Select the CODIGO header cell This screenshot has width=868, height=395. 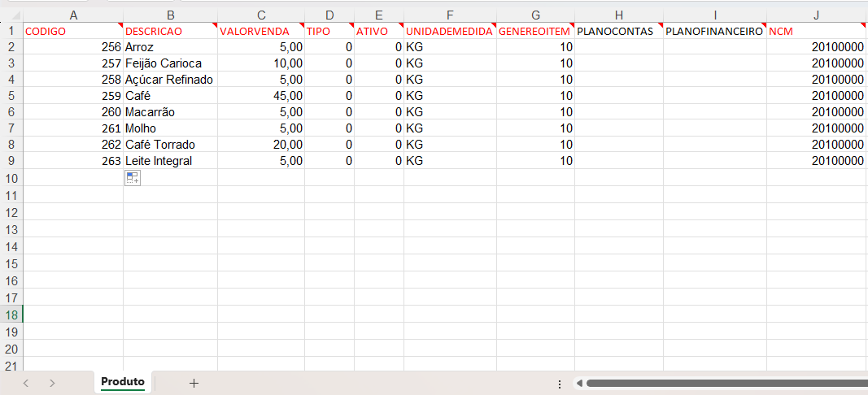point(73,31)
